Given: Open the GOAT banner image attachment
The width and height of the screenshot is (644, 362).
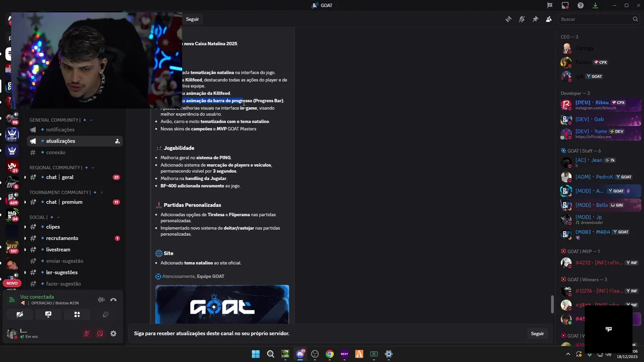Looking at the screenshot, I should [222, 304].
